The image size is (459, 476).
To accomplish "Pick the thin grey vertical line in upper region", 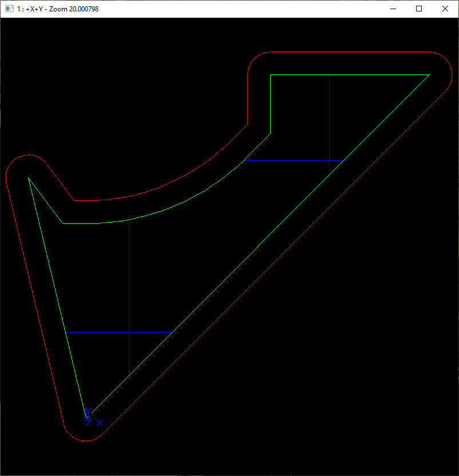I will (x=329, y=114).
